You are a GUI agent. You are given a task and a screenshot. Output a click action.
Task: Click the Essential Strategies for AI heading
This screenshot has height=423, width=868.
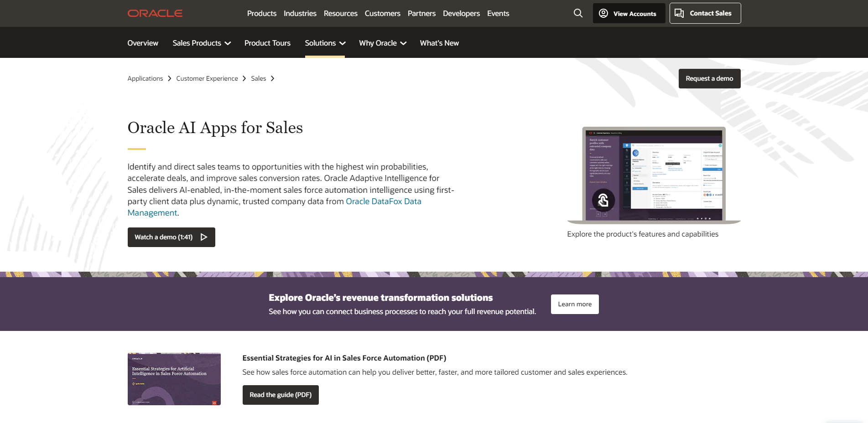tap(344, 358)
